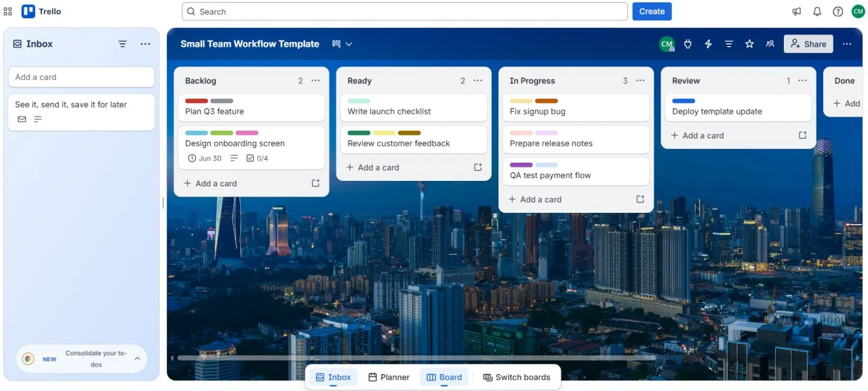The width and height of the screenshot is (868, 391).
Task: Open the See it, send it card
Action: (81, 112)
